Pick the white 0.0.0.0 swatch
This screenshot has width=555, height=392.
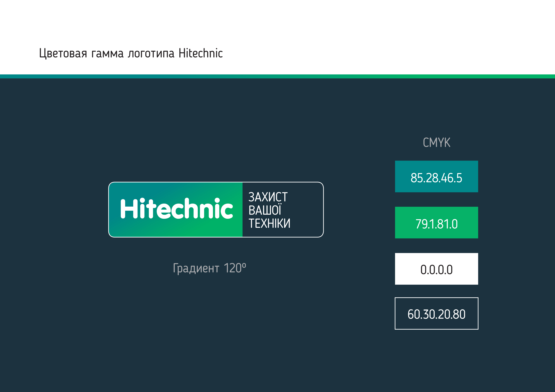436,269
